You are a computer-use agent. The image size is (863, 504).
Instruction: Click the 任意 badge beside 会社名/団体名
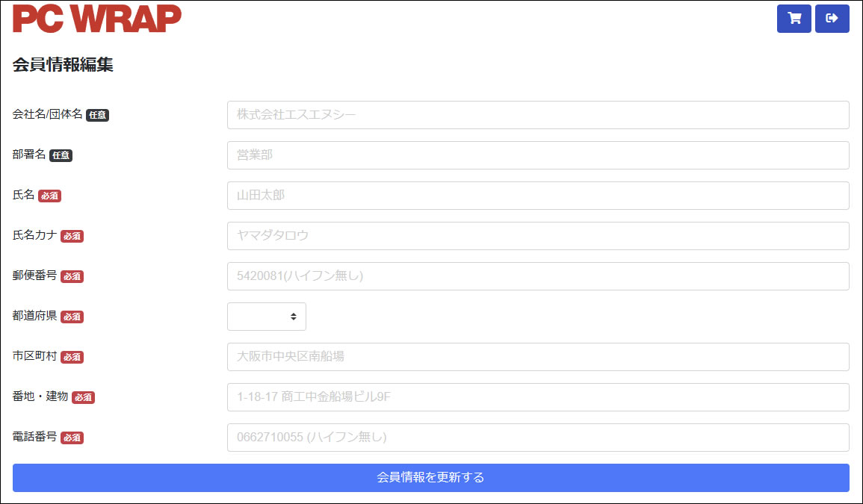97,116
